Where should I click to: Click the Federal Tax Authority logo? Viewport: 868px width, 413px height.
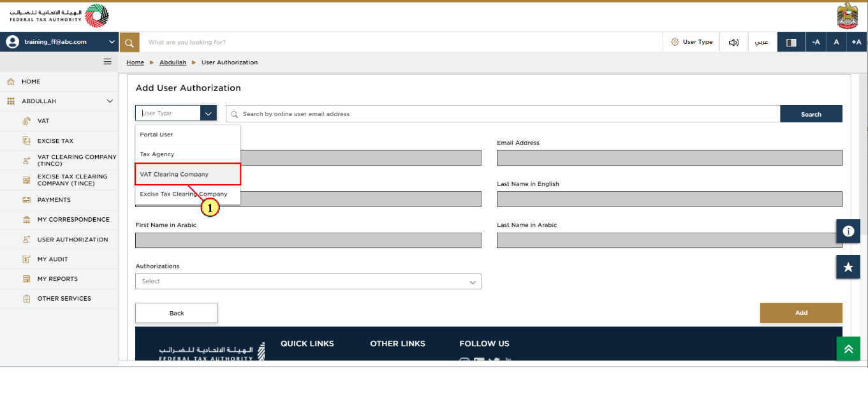(59, 16)
